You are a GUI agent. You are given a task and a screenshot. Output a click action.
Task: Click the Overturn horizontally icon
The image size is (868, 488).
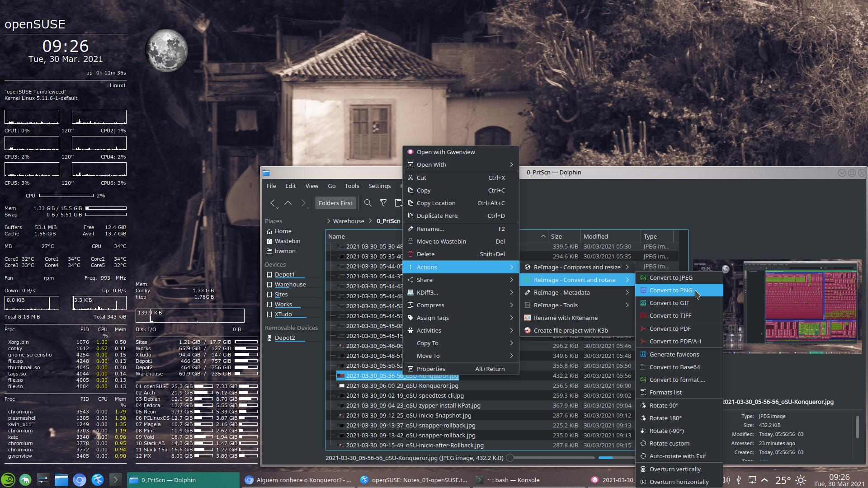[x=643, y=482]
